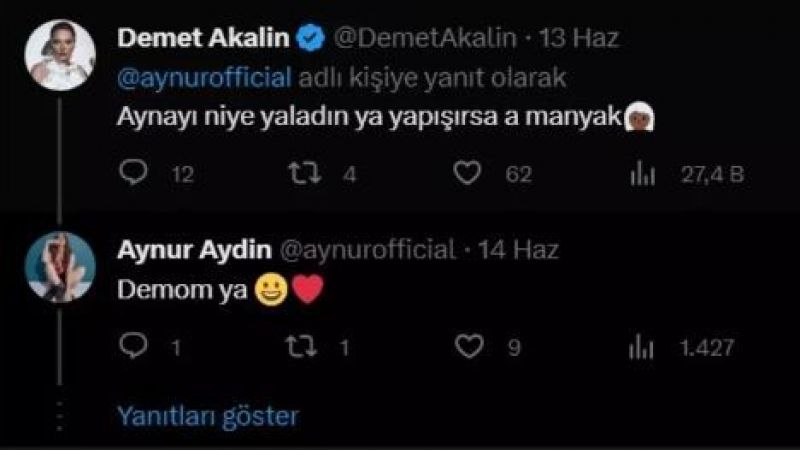View analytics on Aynur Aydin's tweet
The image size is (800, 450).
(641, 346)
